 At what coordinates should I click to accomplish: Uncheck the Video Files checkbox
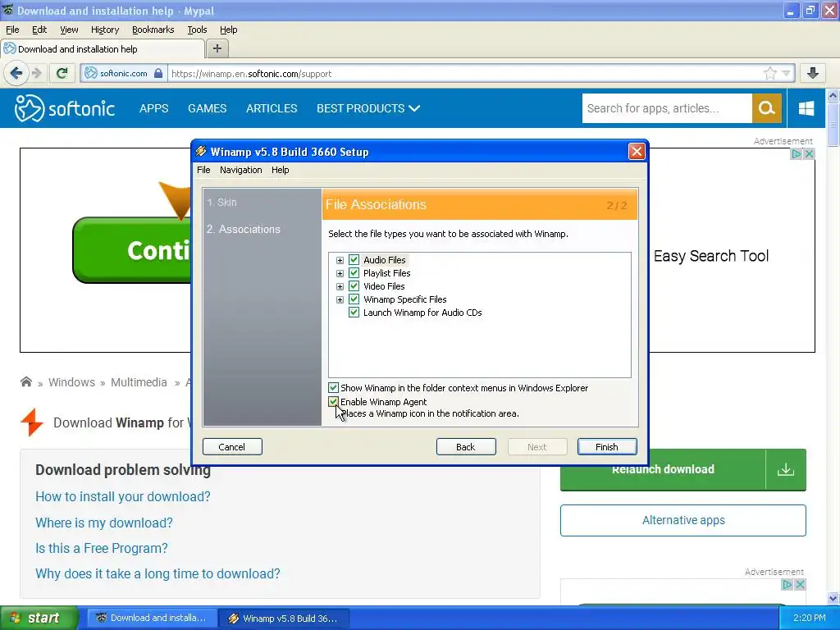point(354,286)
